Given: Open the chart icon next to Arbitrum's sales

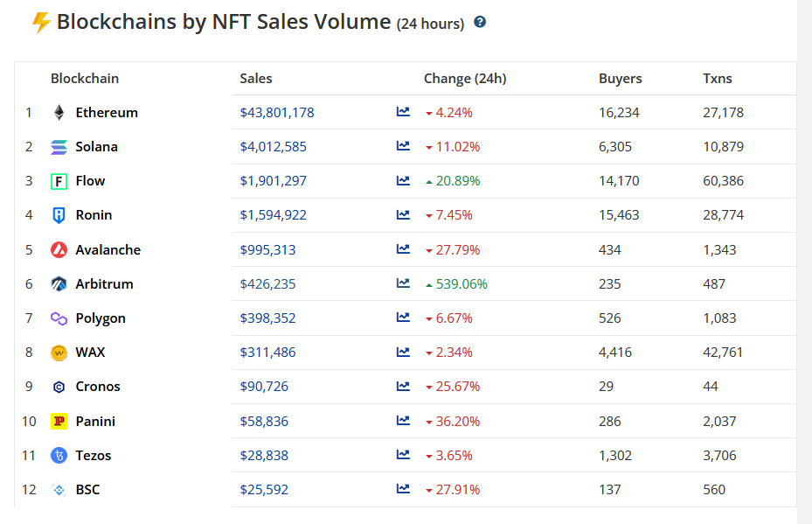Looking at the screenshot, I should [x=403, y=283].
